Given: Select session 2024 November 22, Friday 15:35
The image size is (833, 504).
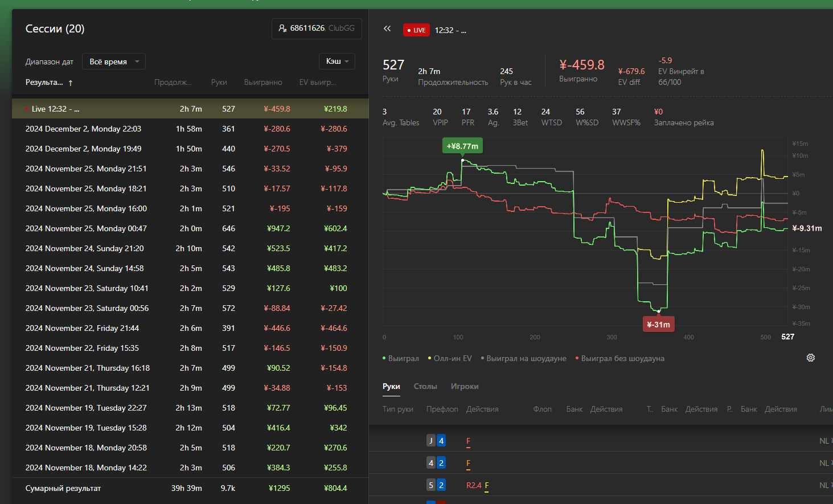Looking at the screenshot, I should point(190,348).
